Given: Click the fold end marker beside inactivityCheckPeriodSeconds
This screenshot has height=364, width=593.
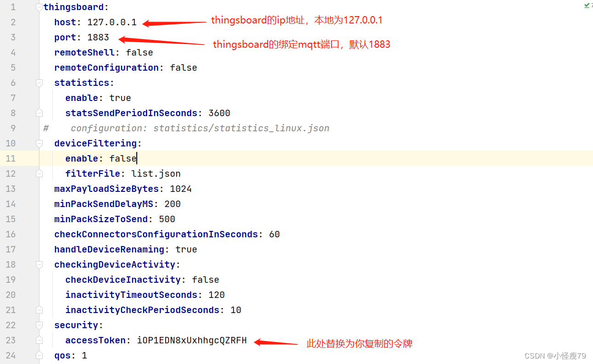Looking at the screenshot, I should 39,310.
